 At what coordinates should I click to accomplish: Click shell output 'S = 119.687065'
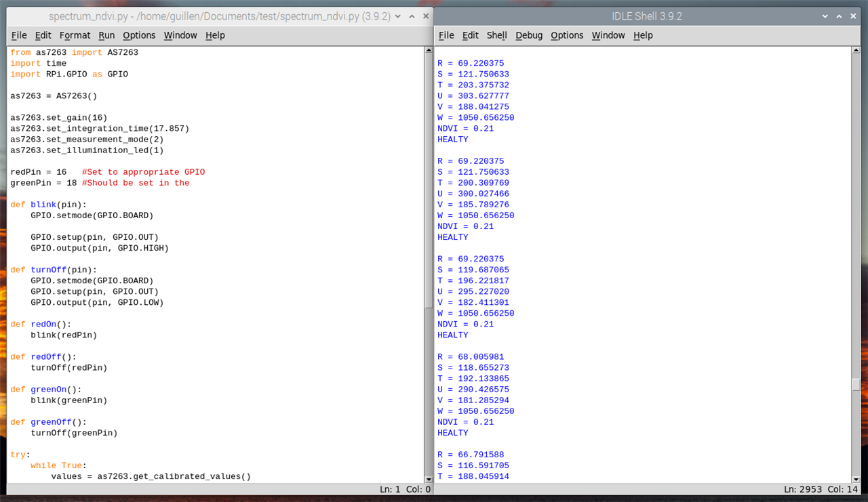[x=473, y=269]
